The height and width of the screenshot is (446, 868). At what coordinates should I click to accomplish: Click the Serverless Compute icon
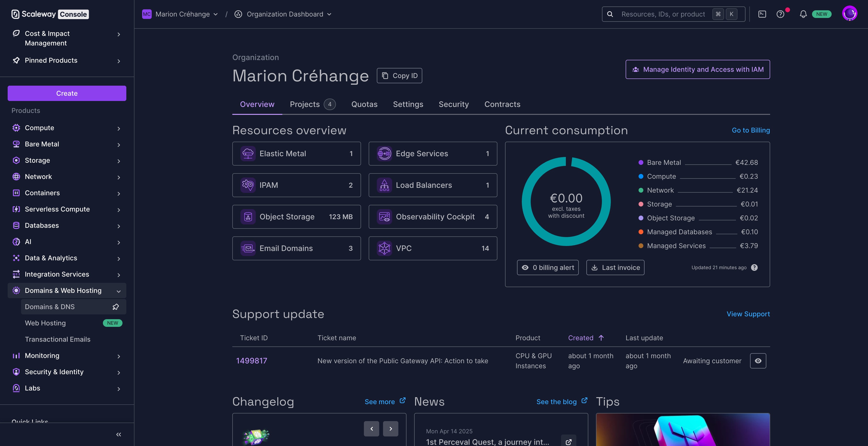[16, 209]
